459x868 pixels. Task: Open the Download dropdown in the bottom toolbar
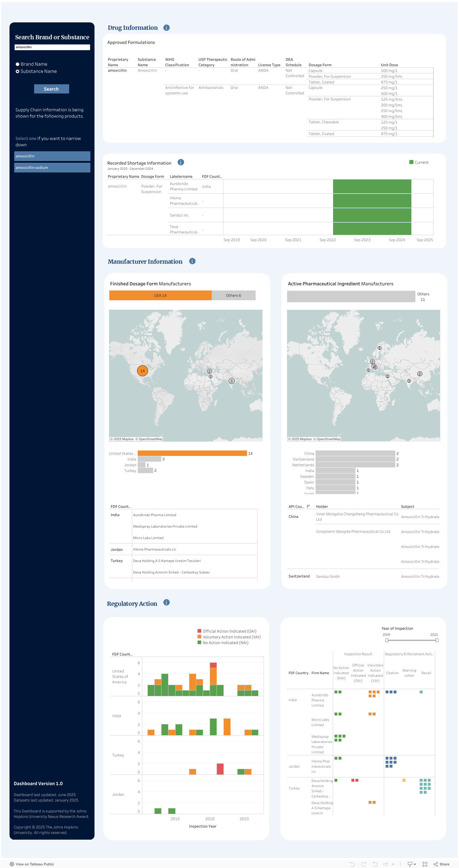click(411, 864)
